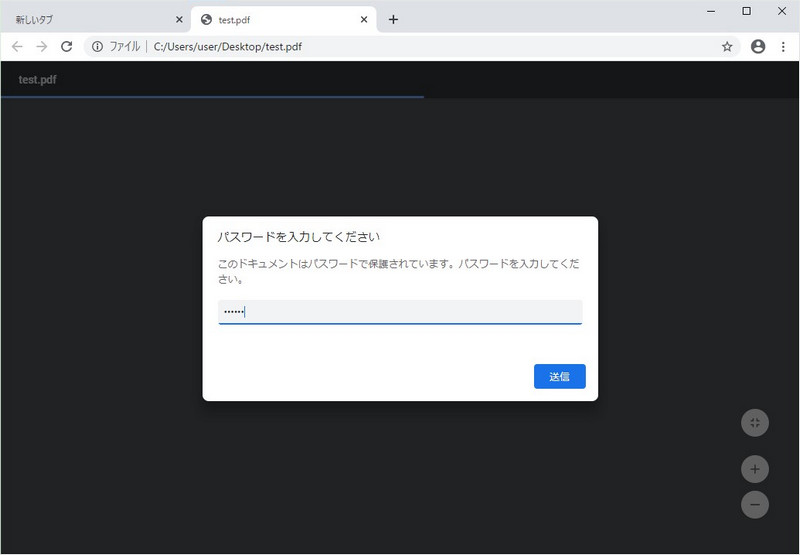The height and width of the screenshot is (555, 800).
Task: Click the password protection description text
Action: pyautogui.click(x=398, y=271)
